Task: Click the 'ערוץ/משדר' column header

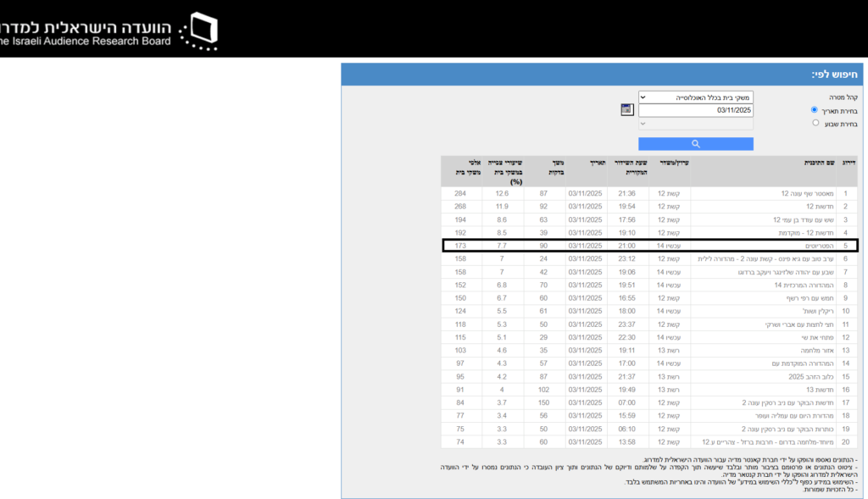Action: point(674,163)
